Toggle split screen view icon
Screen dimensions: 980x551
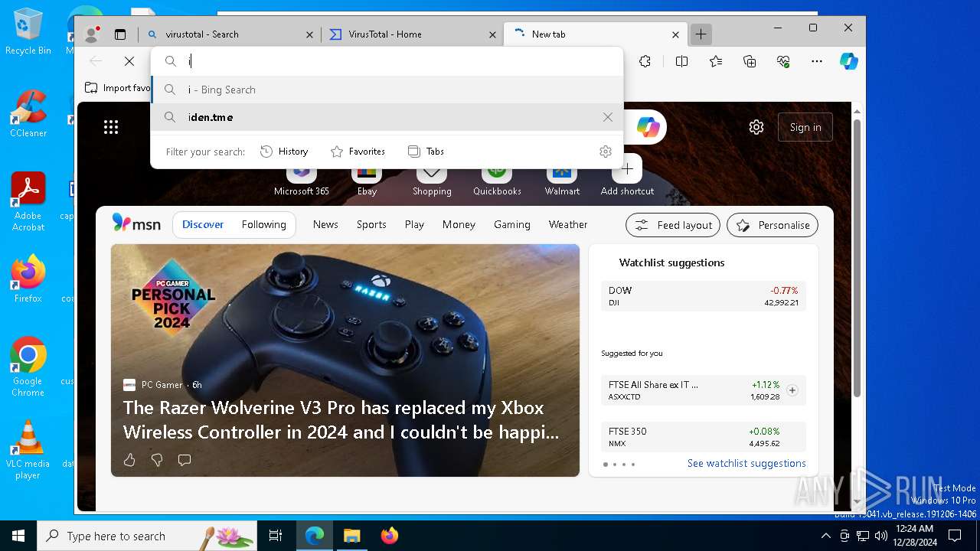[x=681, y=61]
